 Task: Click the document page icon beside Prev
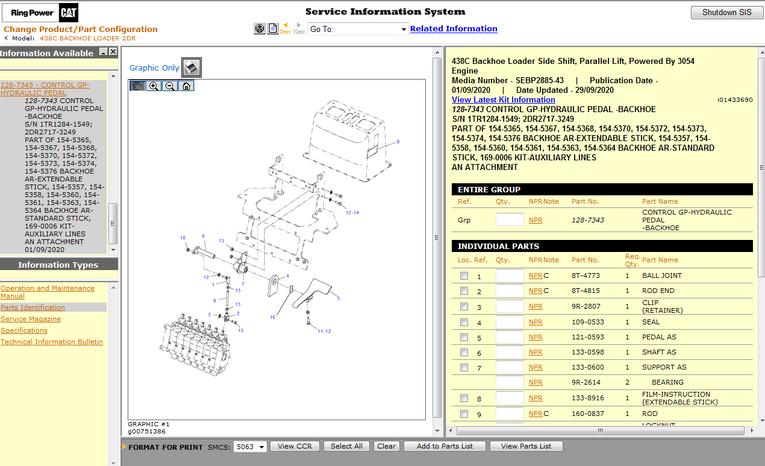coord(273,29)
